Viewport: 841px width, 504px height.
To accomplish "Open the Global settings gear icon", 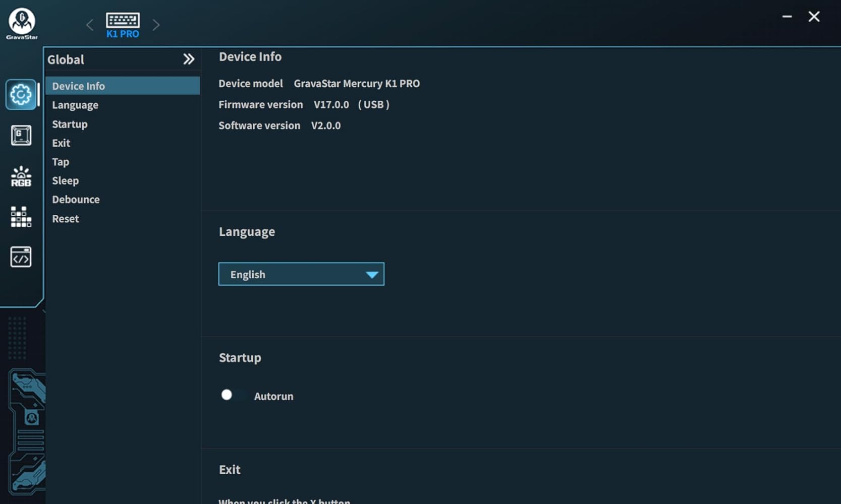I will tap(21, 95).
